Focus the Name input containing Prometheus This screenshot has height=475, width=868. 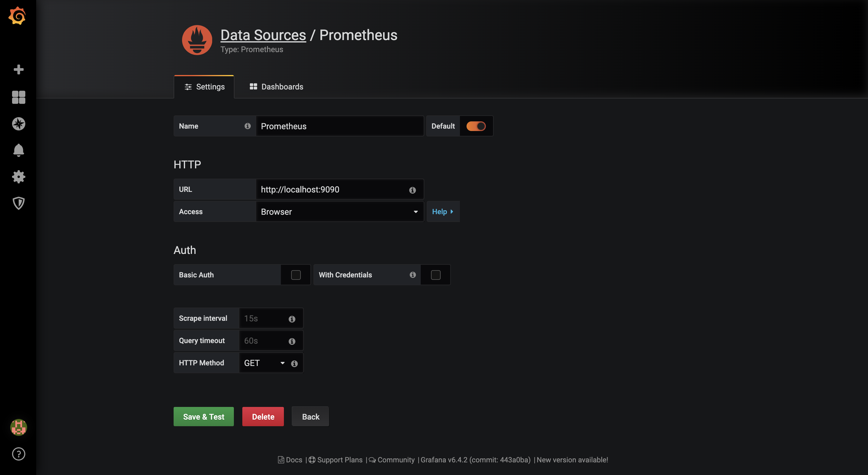[x=340, y=126]
